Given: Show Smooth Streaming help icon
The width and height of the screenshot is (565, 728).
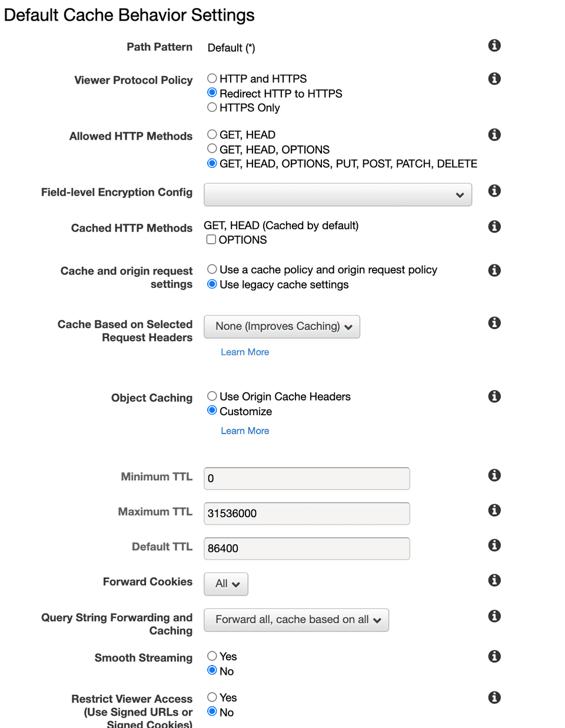Looking at the screenshot, I should coord(494,656).
